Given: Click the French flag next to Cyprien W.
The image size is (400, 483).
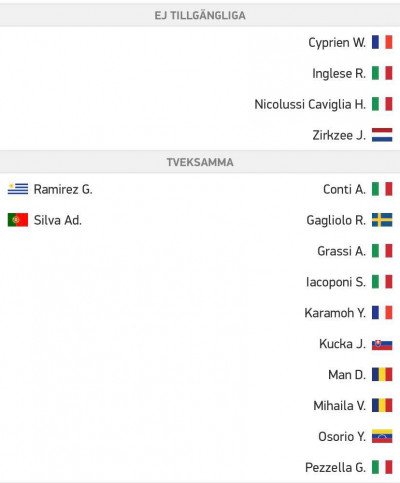Looking at the screenshot, I should (382, 42).
